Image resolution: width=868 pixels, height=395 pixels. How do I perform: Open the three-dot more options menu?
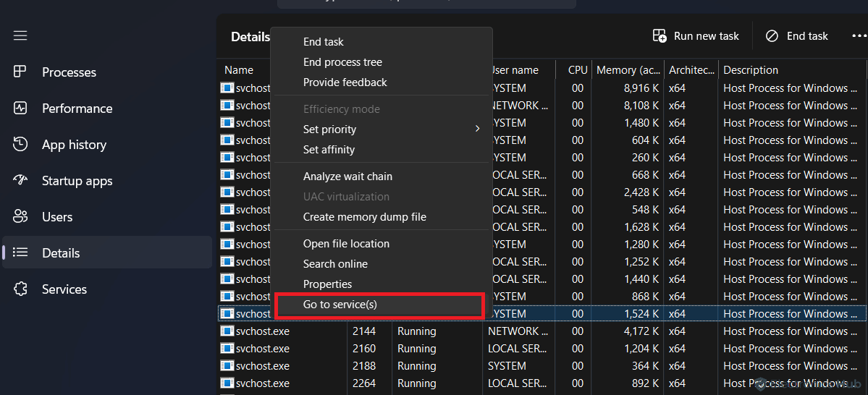859,36
